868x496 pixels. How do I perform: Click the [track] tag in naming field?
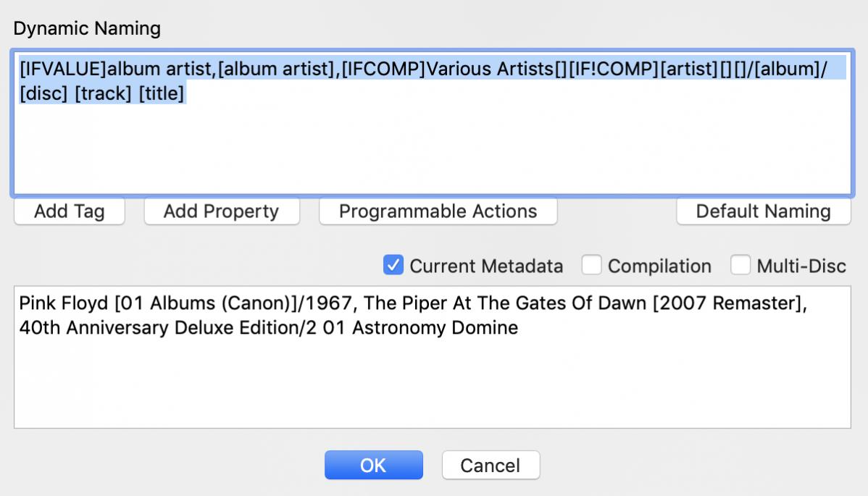102,94
